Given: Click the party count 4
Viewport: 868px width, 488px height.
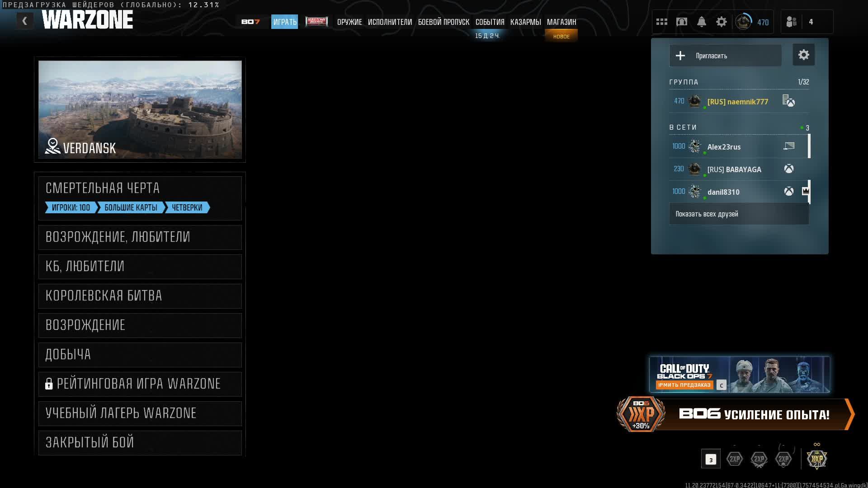Looking at the screenshot, I should 811,22.
